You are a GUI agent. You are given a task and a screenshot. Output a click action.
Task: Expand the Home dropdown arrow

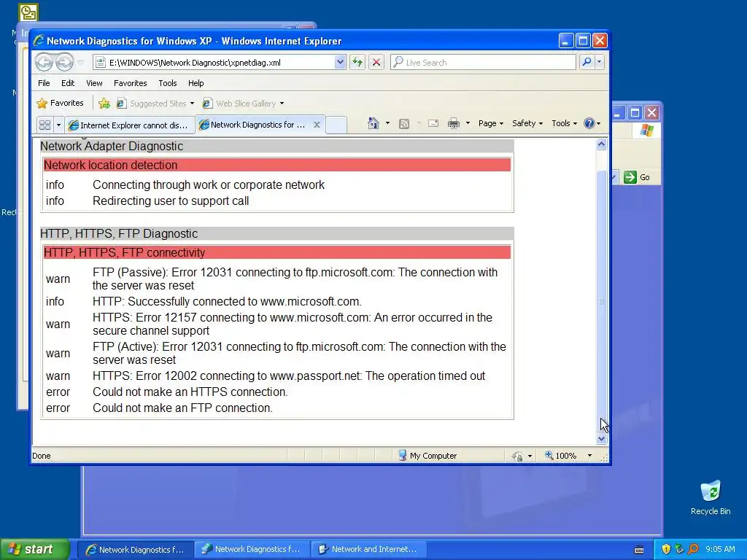pos(387,123)
